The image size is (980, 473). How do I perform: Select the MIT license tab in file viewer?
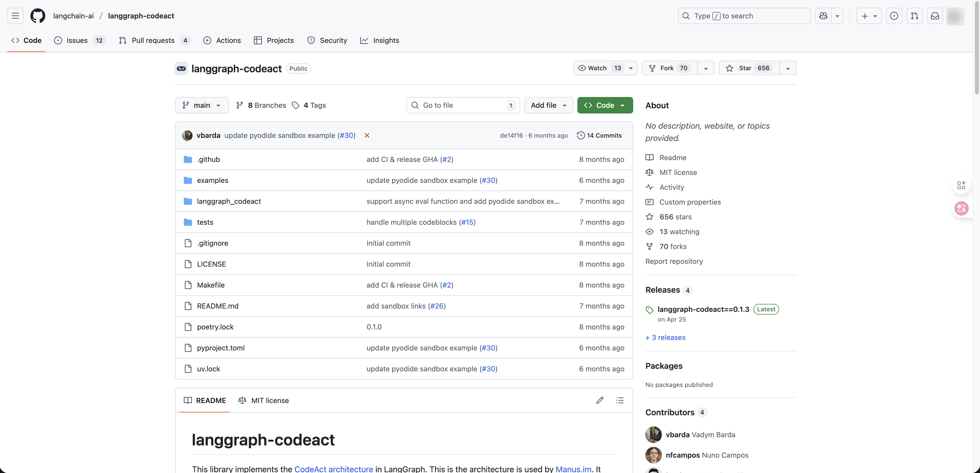[263, 400]
